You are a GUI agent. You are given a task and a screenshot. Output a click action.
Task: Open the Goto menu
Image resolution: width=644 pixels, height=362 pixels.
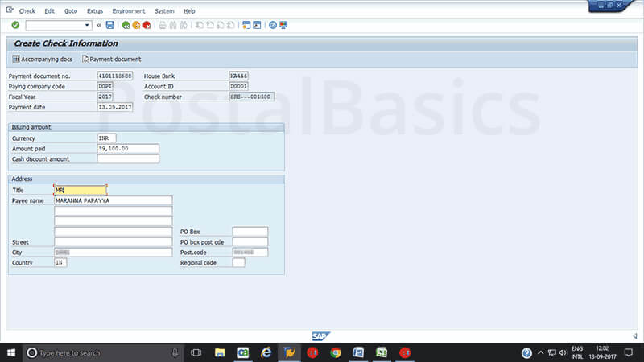tap(71, 11)
